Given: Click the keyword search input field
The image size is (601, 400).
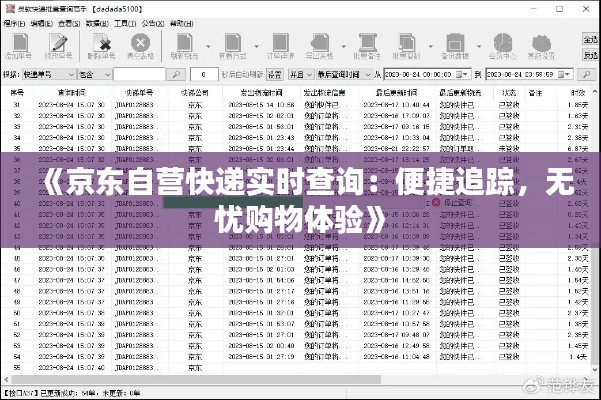Looking at the screenshot, I should click(139, 74).
